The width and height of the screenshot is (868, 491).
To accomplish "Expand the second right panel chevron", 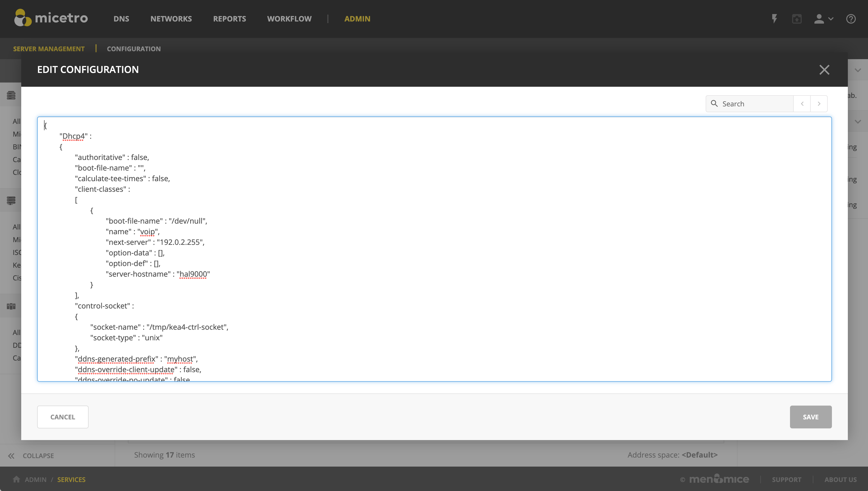I will coord(858,121).
